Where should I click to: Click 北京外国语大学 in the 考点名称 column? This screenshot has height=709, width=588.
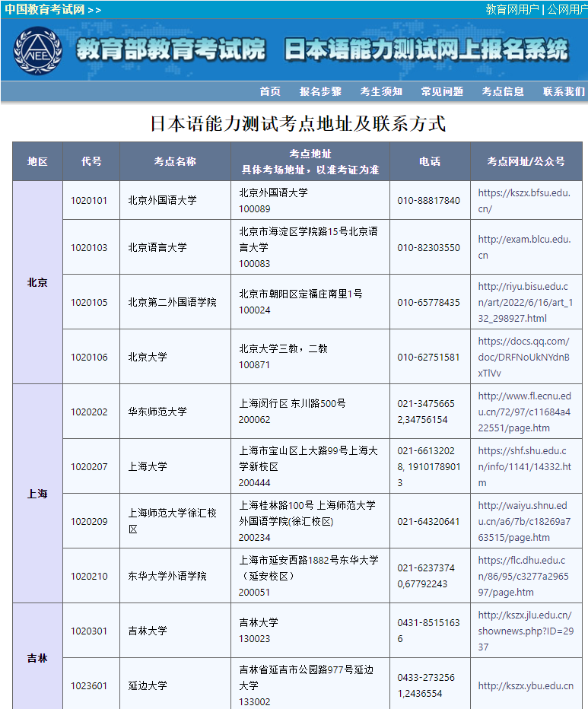click(162, 200)
